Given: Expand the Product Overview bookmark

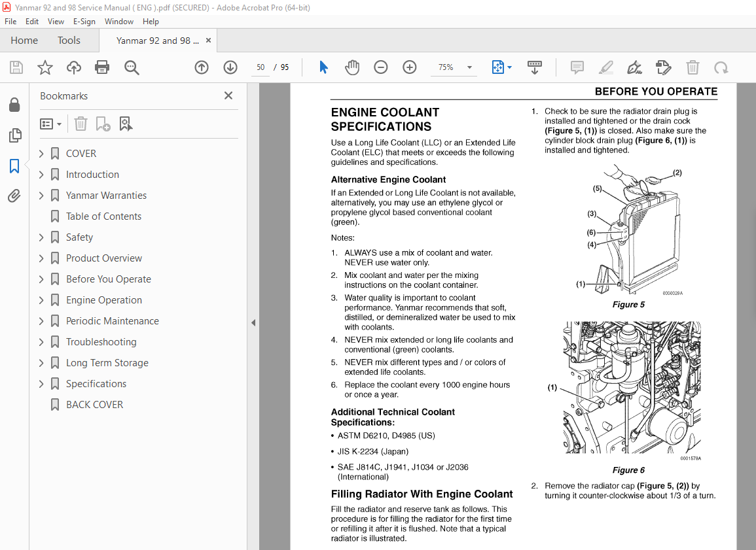Looking at the screenshot, I should 41,258.
